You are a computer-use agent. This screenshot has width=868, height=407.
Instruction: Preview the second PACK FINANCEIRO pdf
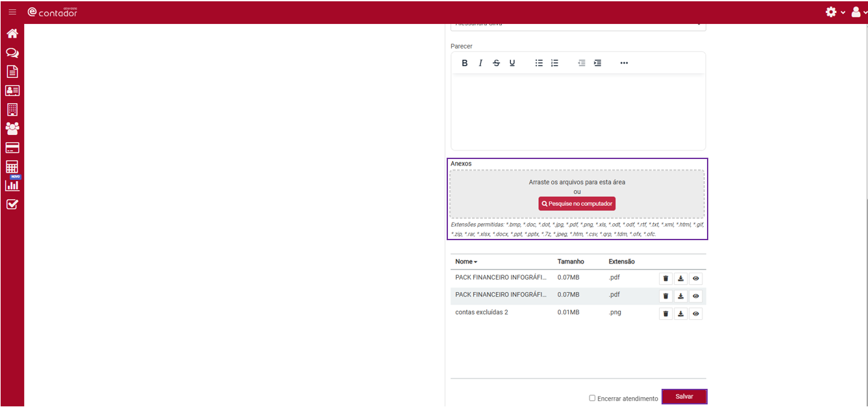click(695, 296)
